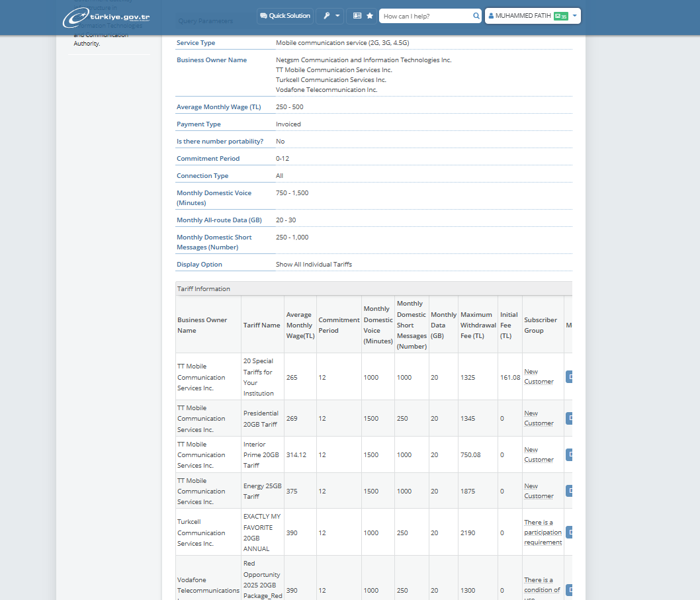The height and width of the screenshot is (600, 700).
Task: Click 'Average Monthly Wage(TL)' column header
Action: [x=300, y=325]
